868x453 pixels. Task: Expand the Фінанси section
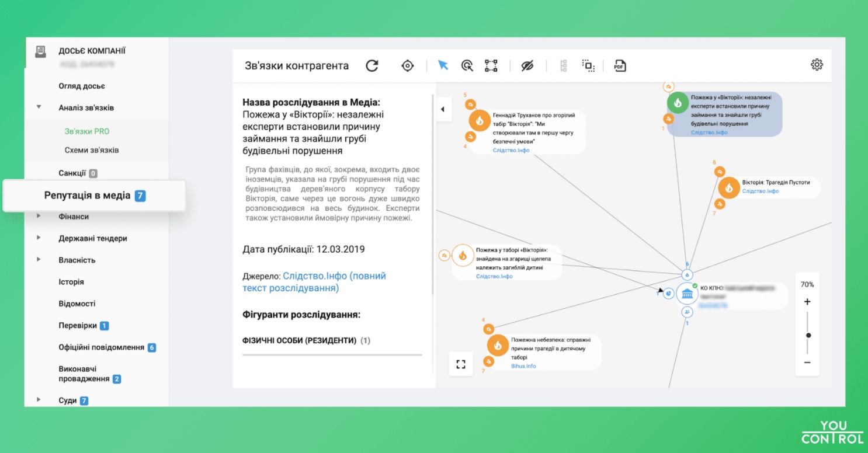tap(39, 217)
